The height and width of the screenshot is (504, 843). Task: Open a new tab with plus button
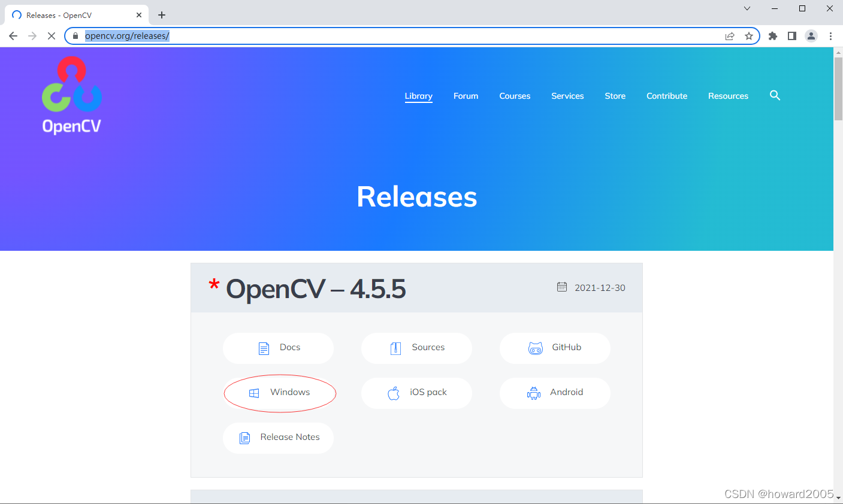click(x=162, y=15)
